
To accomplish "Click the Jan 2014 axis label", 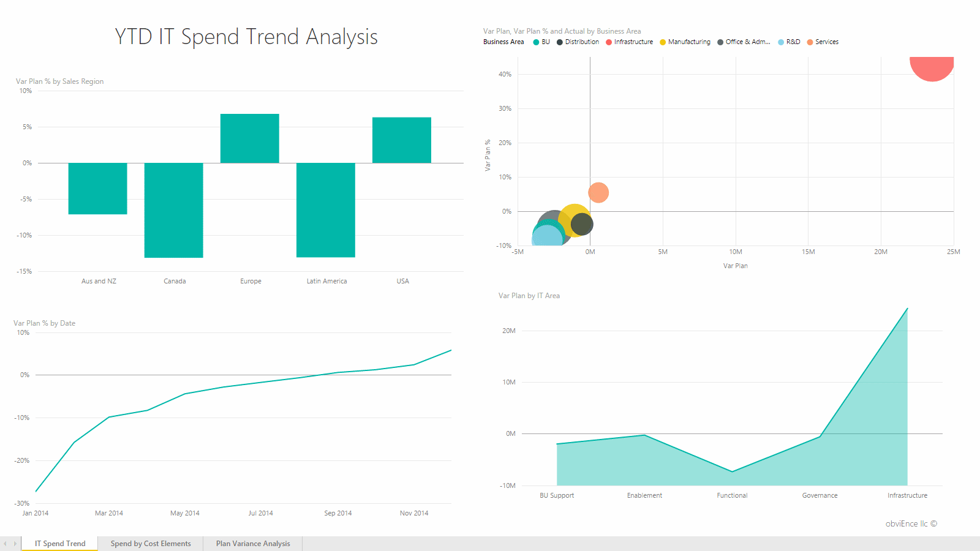I will pyautogui.click(x=36, y=514).
